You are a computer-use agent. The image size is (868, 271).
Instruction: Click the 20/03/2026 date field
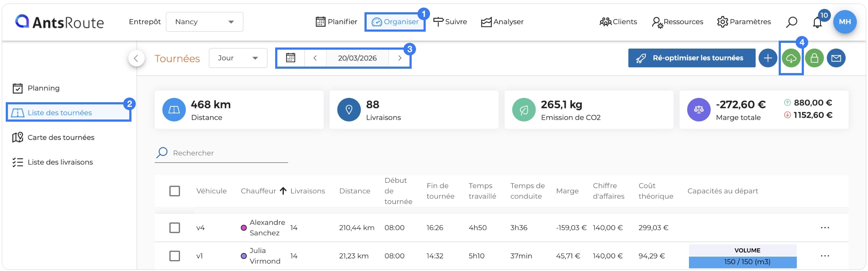tap(357, 58)
